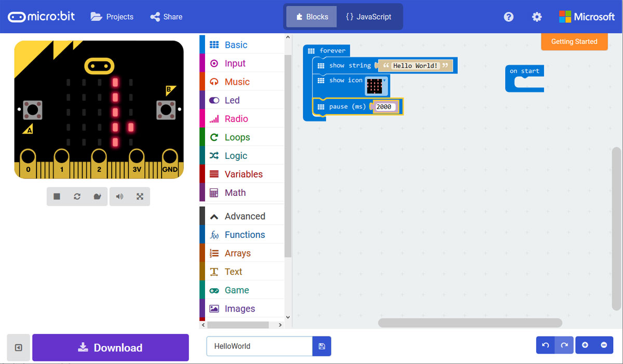Collapse the simulator panel

(x=19, y=347)
